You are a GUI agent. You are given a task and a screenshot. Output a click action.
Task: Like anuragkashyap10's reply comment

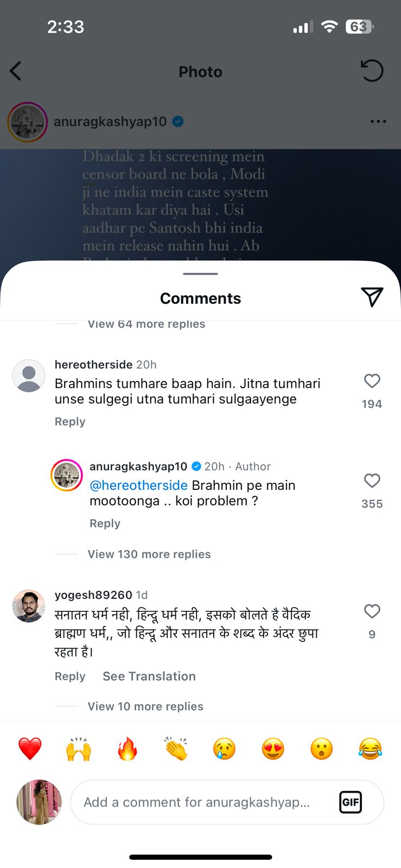coord(372,481)
